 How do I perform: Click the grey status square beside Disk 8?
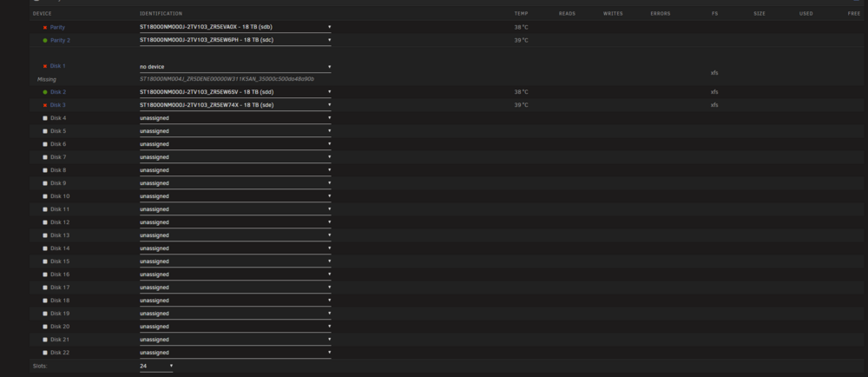pos(45,170)
